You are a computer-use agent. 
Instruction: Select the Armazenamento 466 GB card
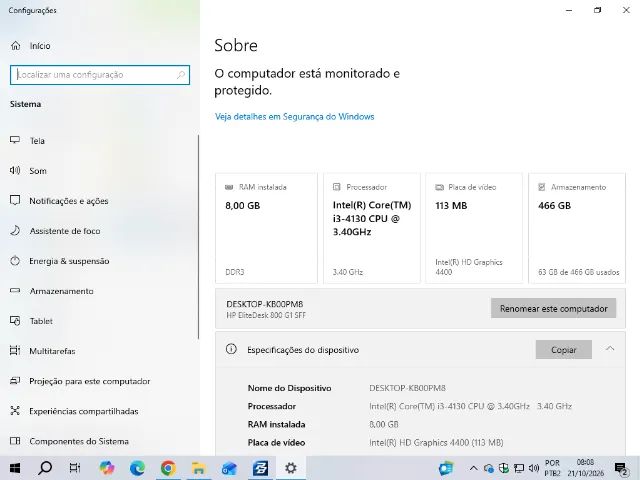click(577, 228)
